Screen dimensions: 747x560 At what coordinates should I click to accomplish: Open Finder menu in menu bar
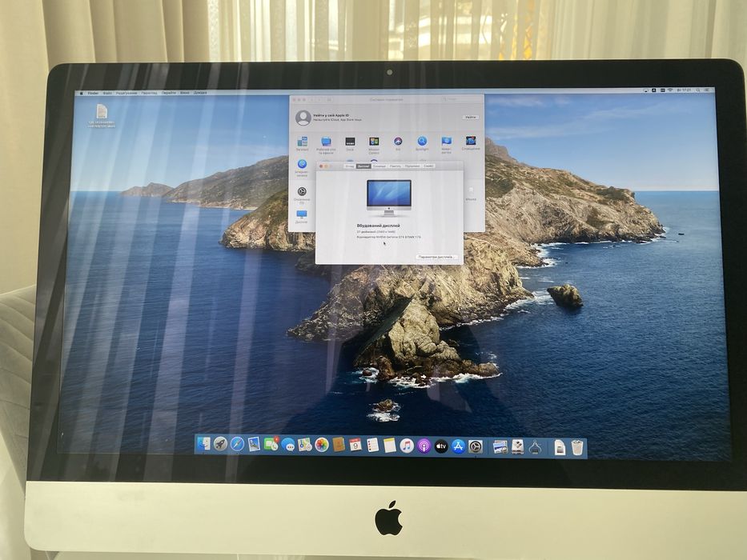tap(93, 94)
